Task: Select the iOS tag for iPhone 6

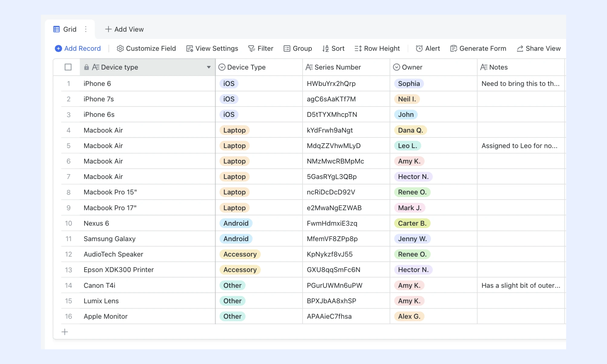Action: tap(229, 84)
